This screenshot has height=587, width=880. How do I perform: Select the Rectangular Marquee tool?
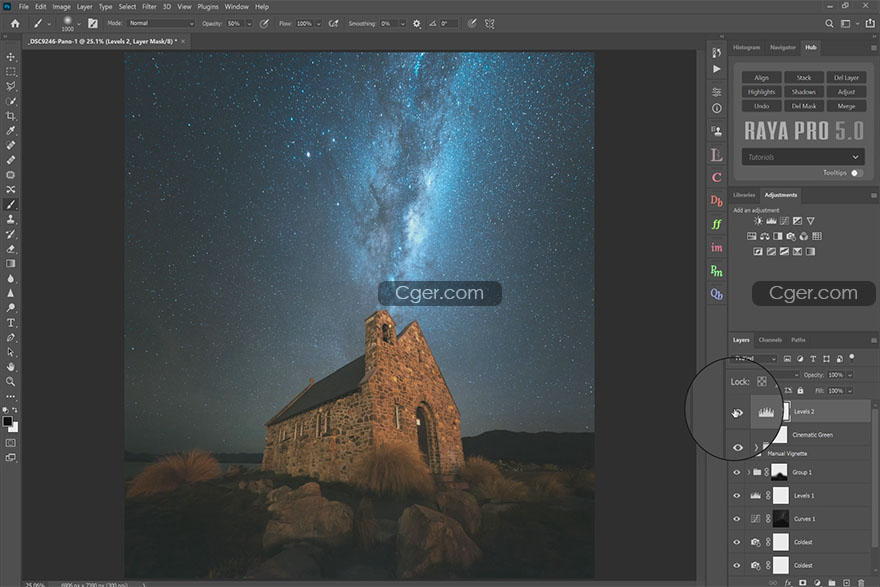11,72
